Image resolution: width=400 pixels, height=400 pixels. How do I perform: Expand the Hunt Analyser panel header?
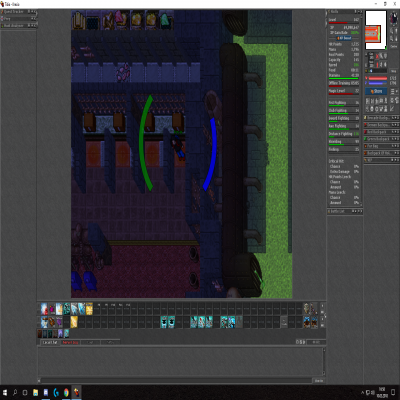[18, 25]
